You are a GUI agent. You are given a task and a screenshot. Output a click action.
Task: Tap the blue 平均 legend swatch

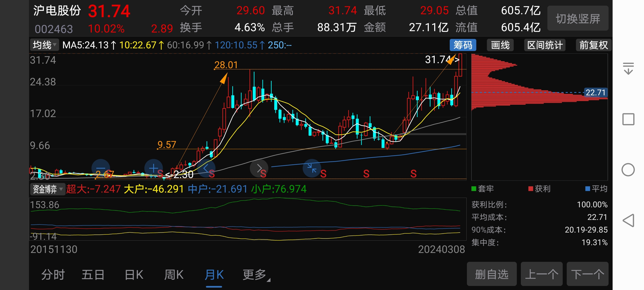click(x=588, y=189)
